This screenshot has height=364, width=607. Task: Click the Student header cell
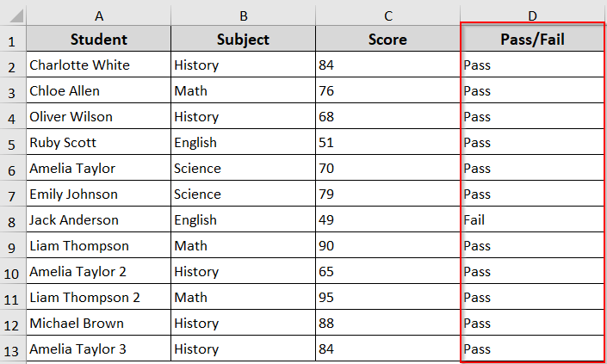click(99, 40)
